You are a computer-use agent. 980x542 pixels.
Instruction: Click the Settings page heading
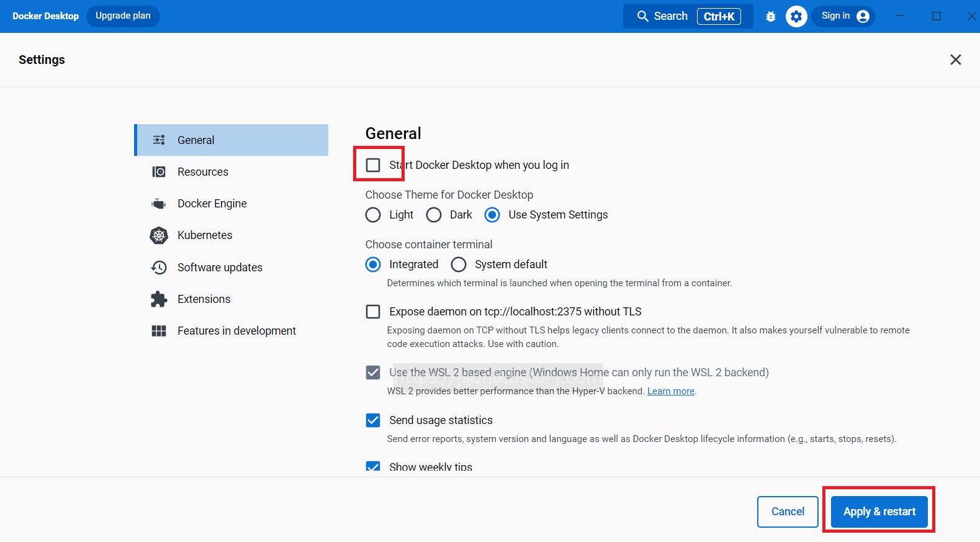click(x=42, y=60)
